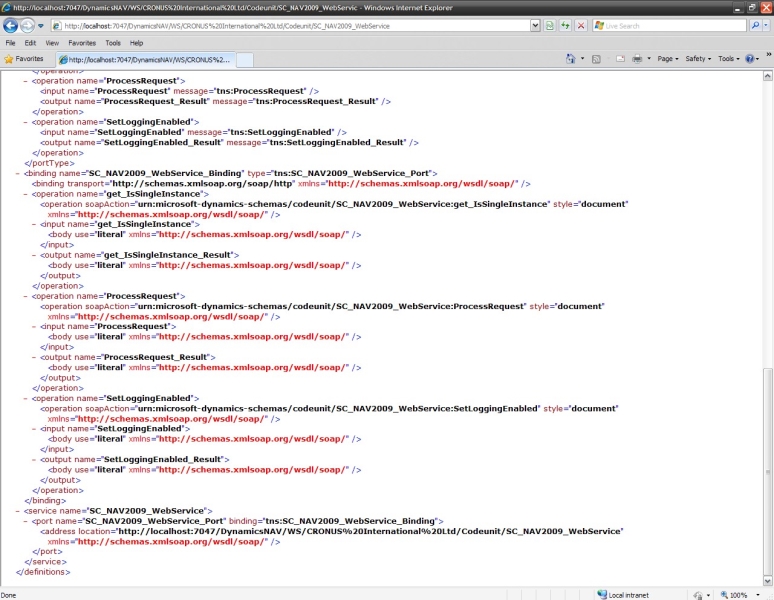The width and height of the screenshot is (774, 600).
Task: Collapse output ProcessRequest_Result node containing body element
Action: pyautogui.click(x=34, y=357)
